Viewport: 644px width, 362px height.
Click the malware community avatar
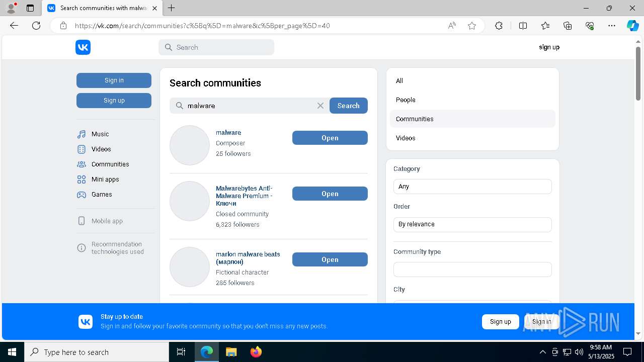tap(190, 145)
